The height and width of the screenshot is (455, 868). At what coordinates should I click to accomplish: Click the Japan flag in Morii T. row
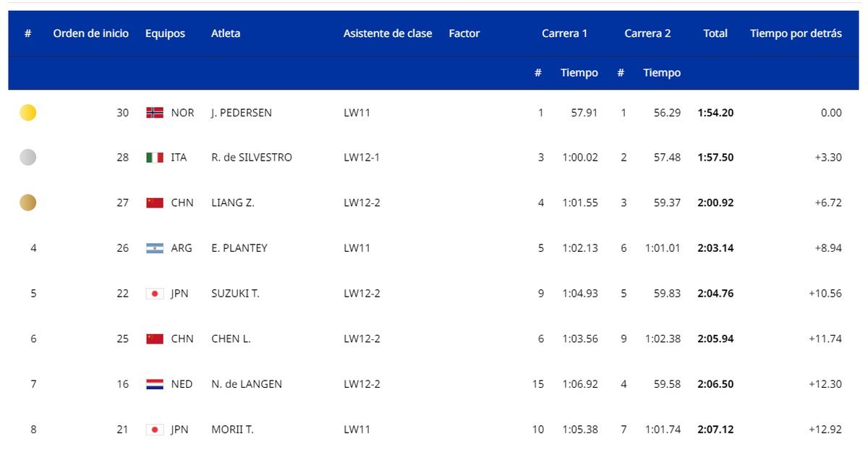point(155,430)
